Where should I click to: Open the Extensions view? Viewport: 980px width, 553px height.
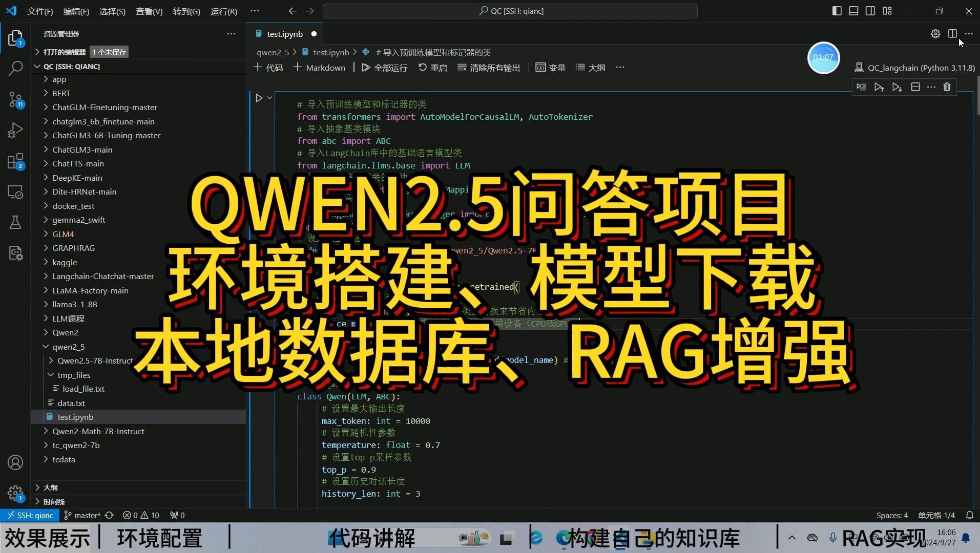tap(15, 161)
